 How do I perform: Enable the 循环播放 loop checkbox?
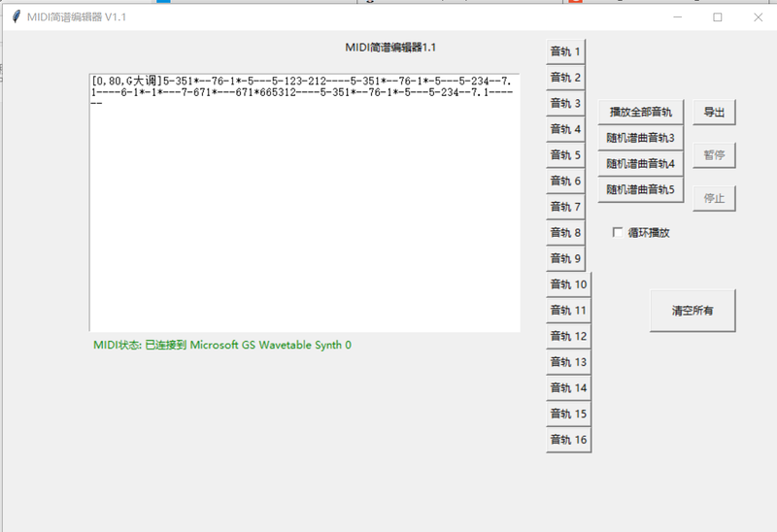618,232
